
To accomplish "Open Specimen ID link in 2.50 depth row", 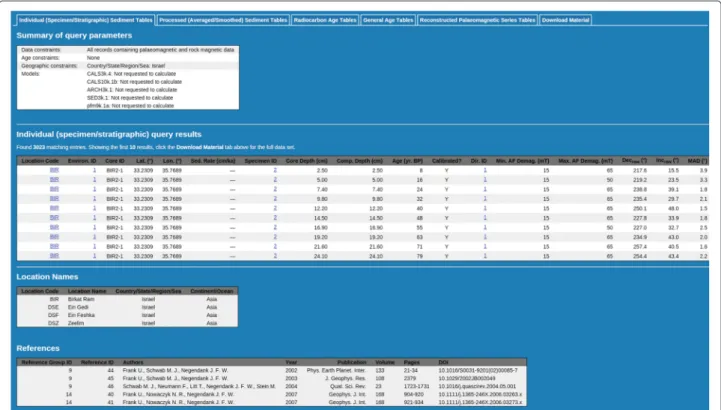I will pos(275,170).
